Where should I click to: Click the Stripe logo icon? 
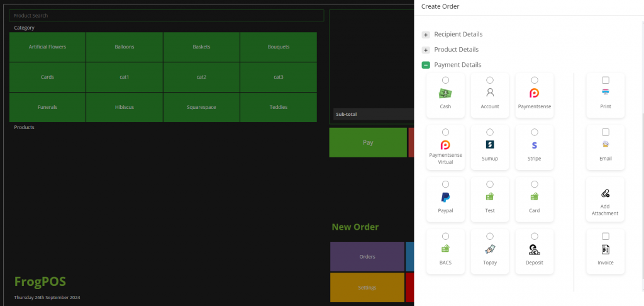tap(534, 145)
